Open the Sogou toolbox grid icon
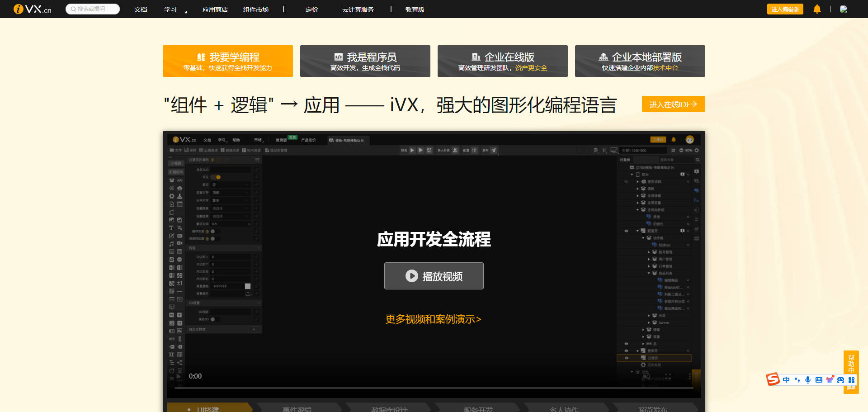The image size is (868, 412). [851, 380]
